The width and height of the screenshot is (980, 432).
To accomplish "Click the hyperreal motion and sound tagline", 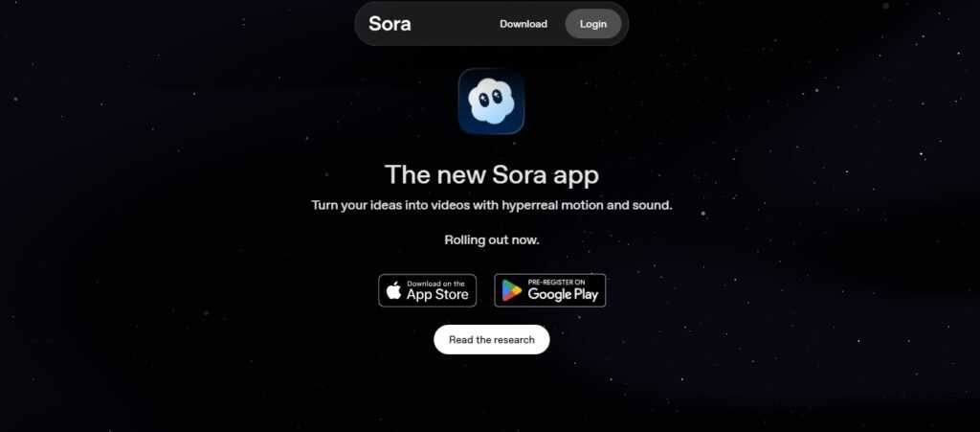I will pos(491,204).
